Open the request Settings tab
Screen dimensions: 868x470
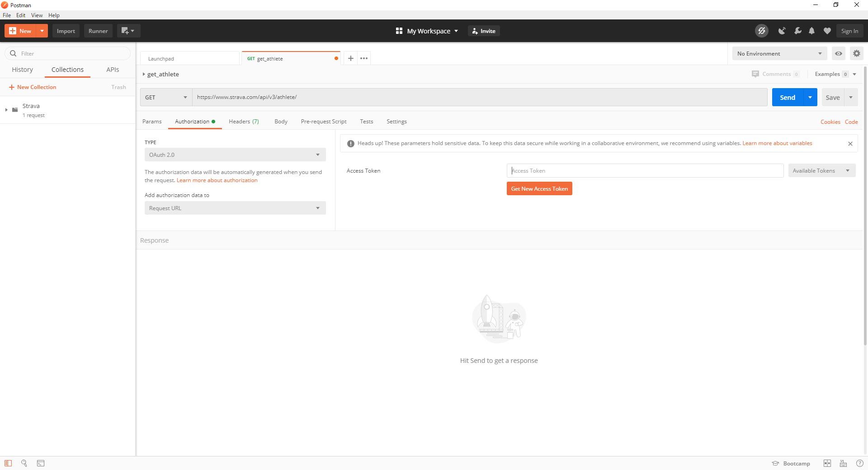click(396, 122)
